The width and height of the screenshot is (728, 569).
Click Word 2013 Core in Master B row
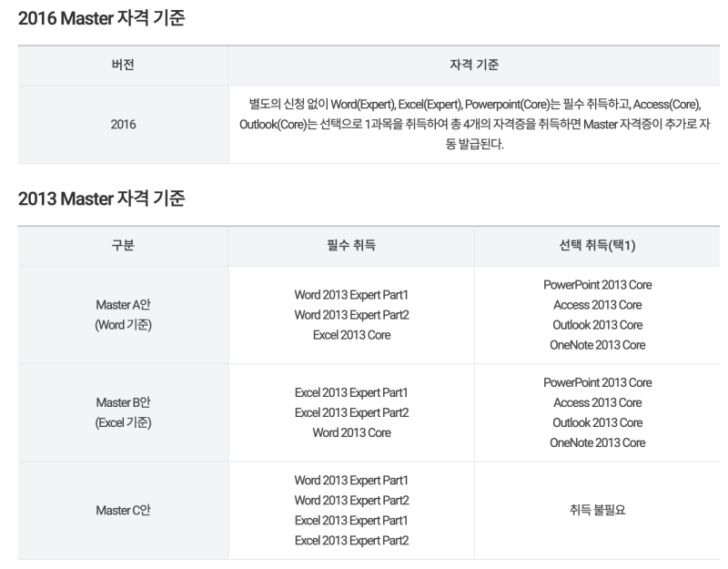point(351,432)
